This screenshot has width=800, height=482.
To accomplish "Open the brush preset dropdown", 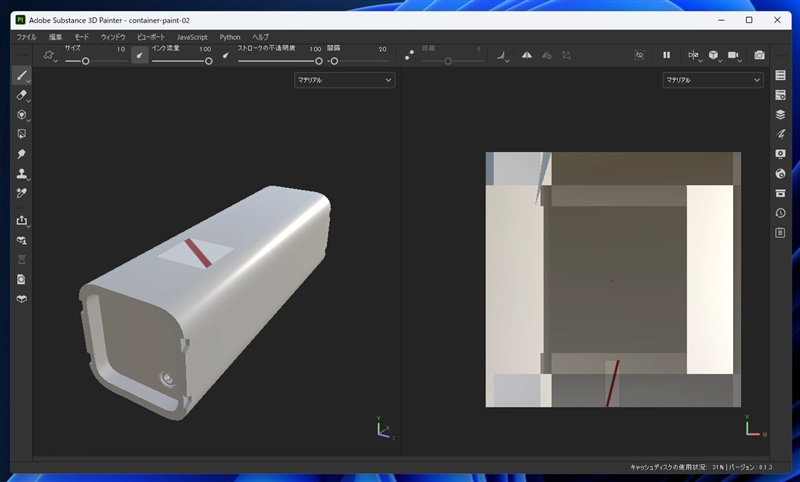I will [x=50, y=55].
